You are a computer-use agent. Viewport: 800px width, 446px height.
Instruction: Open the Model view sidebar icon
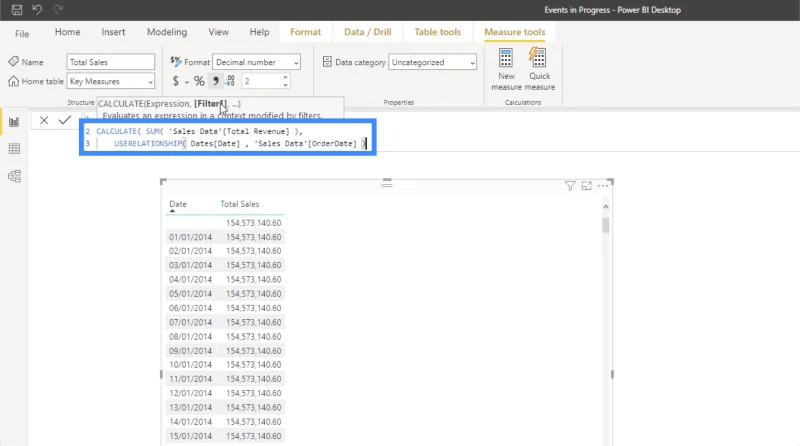tap(14, 176)
